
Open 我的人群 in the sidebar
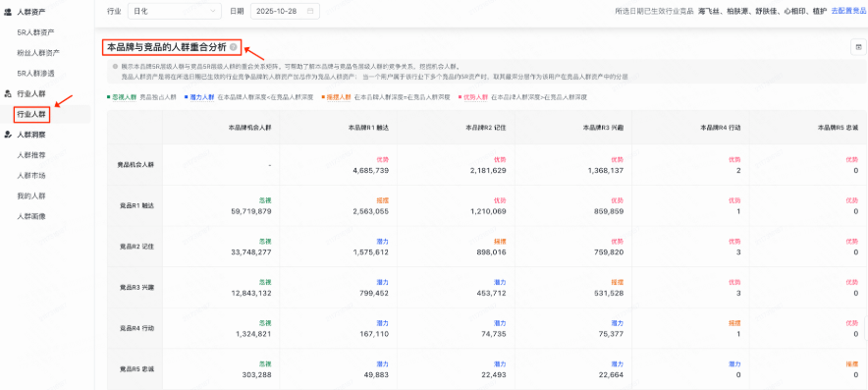tap(31, 196)
